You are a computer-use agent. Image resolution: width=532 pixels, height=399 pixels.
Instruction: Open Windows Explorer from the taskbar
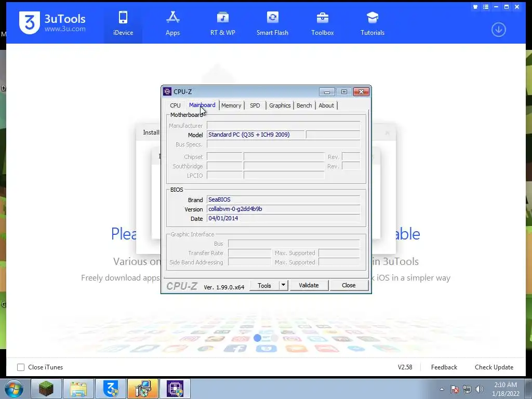[78, 389]
